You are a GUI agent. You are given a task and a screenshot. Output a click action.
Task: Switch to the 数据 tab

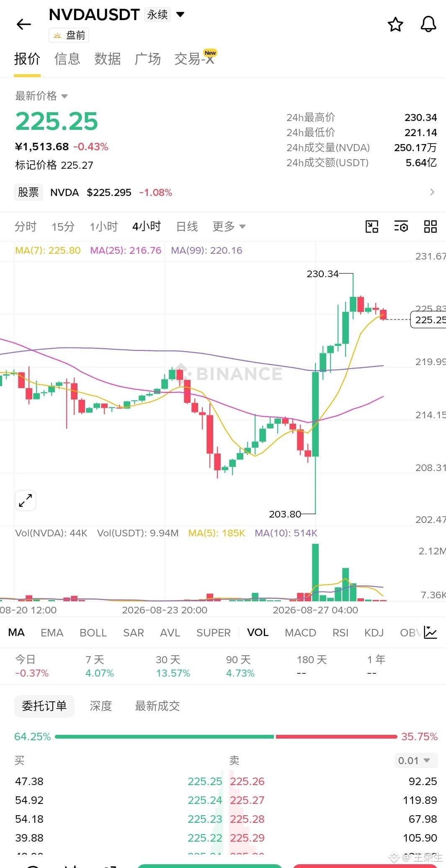tap(108, 59)
